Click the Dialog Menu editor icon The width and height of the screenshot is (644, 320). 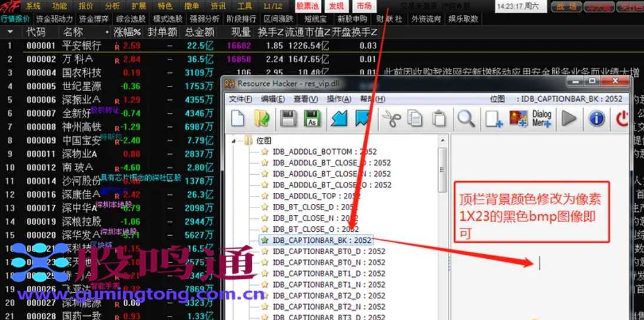tap(542, 118)
